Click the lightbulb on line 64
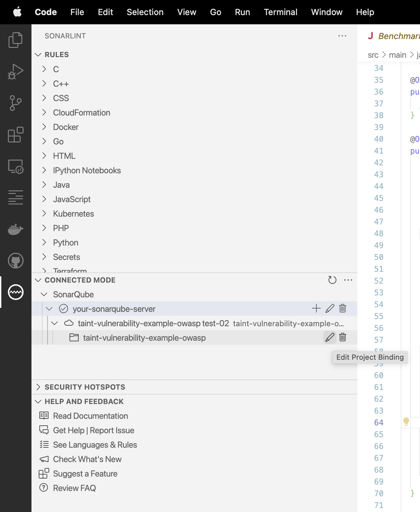 tap(406, 422)
